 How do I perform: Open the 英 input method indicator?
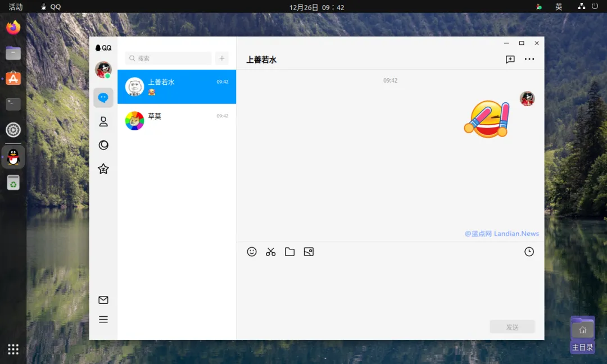[559, 7]
